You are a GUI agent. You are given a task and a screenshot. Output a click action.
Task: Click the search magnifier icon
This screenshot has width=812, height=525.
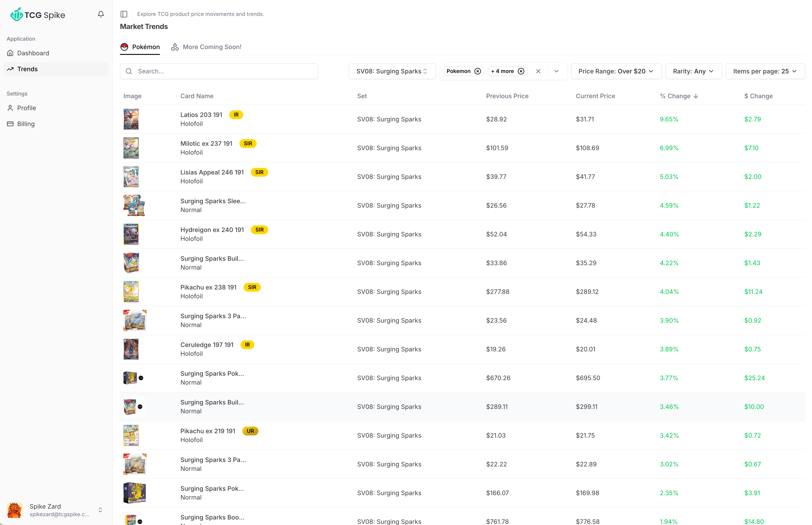(x=129, y=71)
